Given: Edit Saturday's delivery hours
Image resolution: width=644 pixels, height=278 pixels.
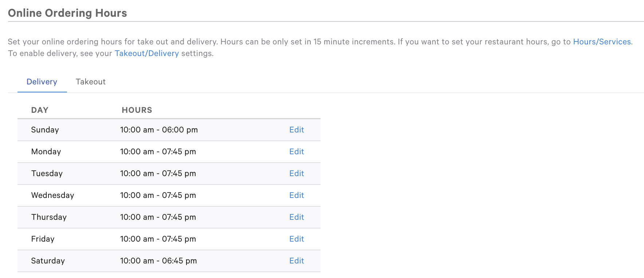Looking at the screenshot, I should point(296,261).
